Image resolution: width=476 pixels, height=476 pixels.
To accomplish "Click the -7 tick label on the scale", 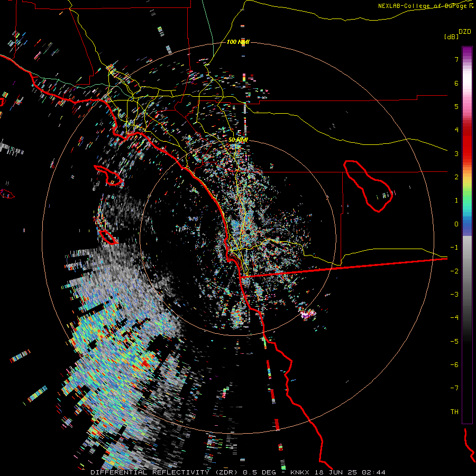I will [x=454, y=388].
